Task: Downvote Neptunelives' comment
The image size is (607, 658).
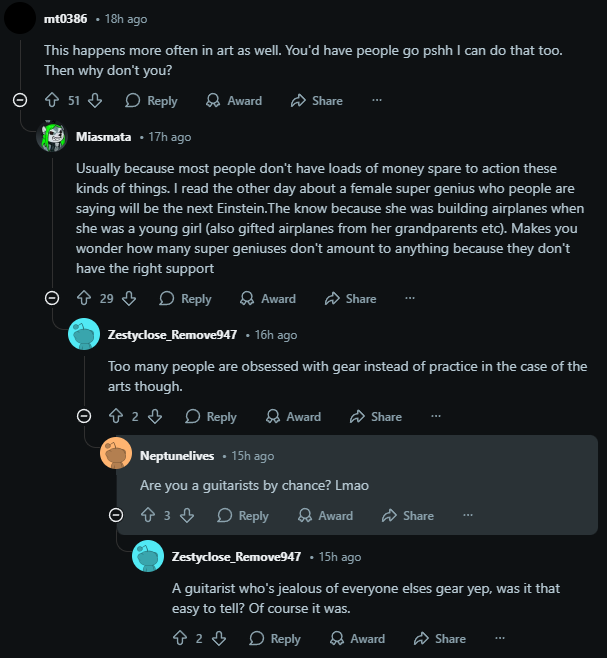Action: 187,515
